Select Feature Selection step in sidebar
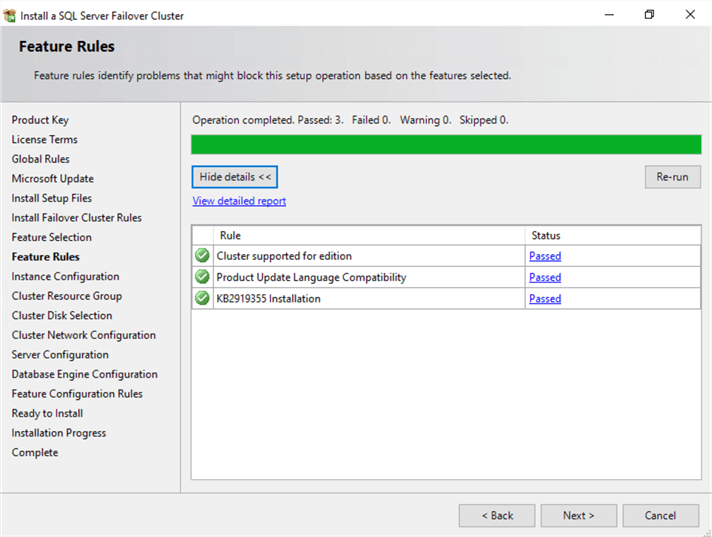This screenshot has width=712, height=537. (x=51, y=237)
